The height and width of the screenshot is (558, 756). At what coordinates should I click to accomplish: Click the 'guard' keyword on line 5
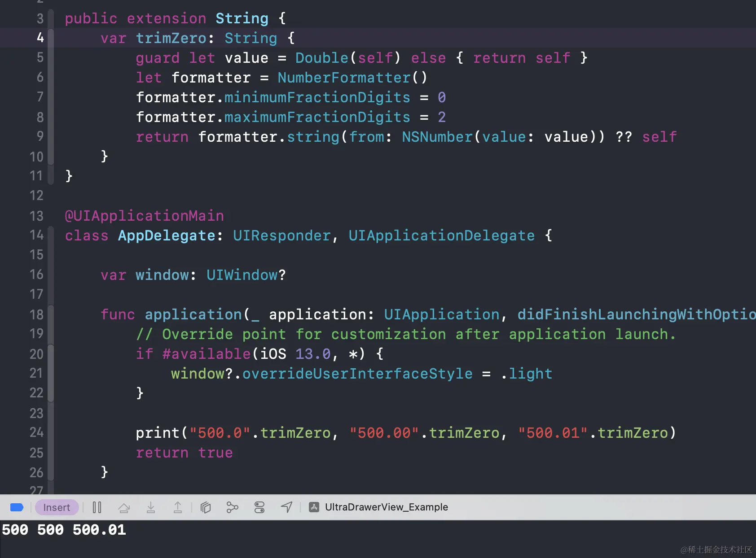click(158, 58)
